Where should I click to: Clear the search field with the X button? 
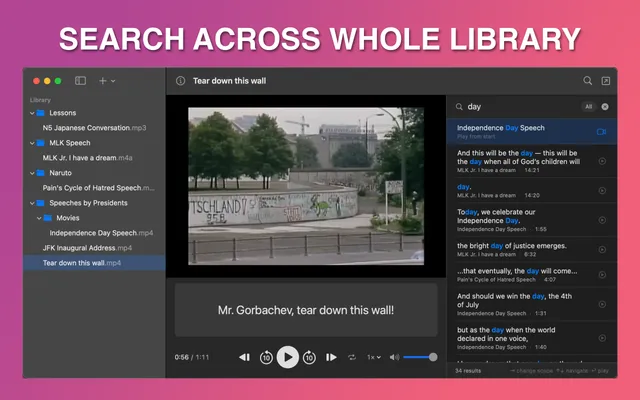point(605,107)
